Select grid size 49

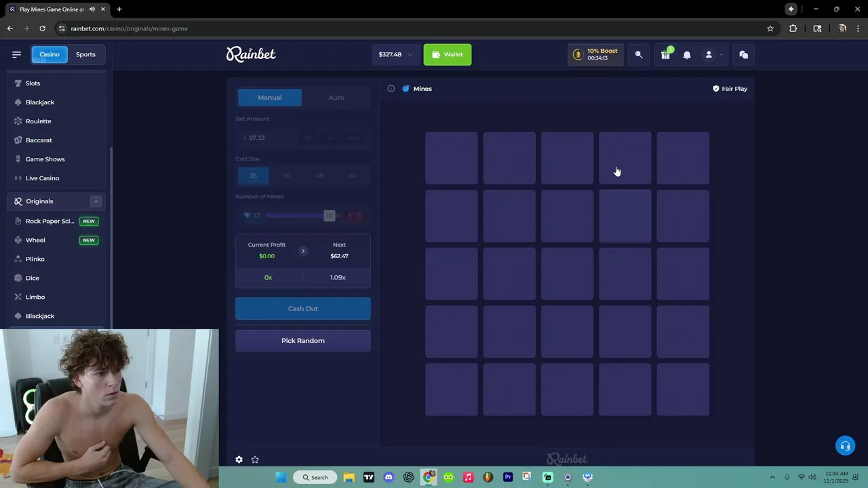click(x=319, y=176)
